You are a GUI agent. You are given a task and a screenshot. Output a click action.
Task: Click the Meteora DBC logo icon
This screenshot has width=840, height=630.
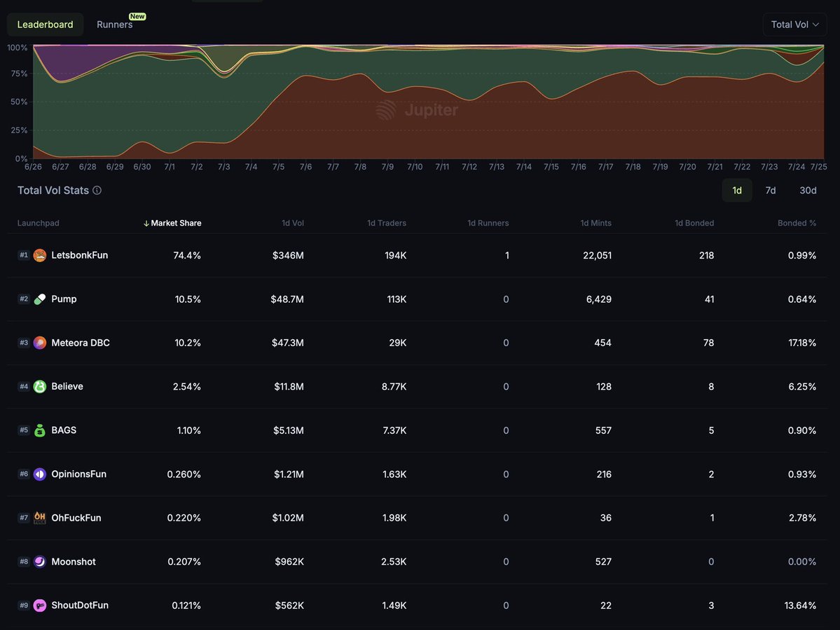pos(40,343)
